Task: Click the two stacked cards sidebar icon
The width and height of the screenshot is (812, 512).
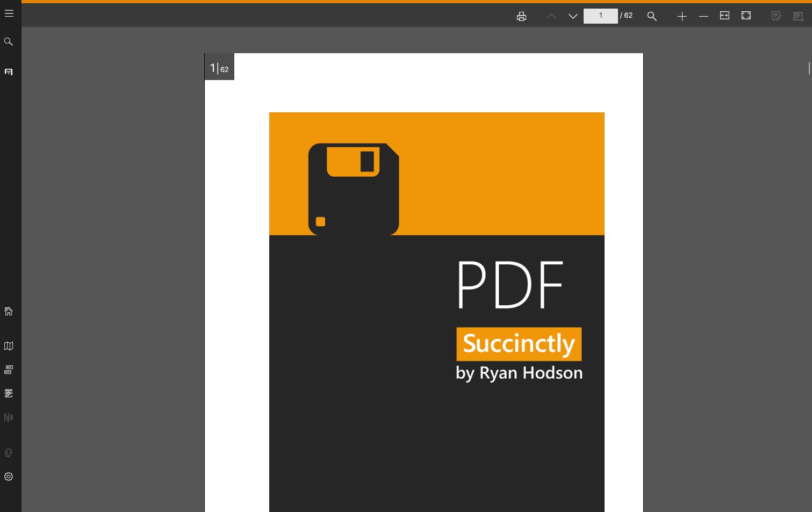Action: coord(9,370)
